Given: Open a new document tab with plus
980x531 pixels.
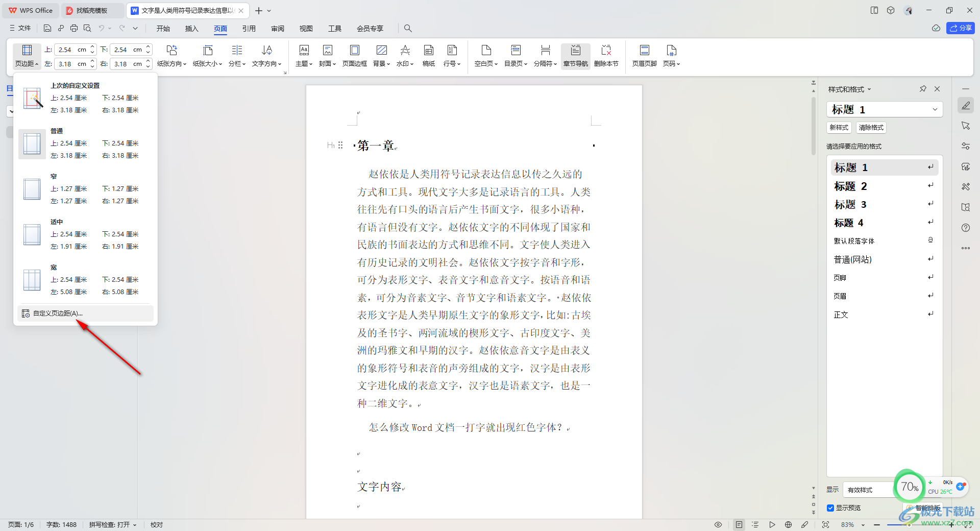Looking at the screenshot, I should click(x=259, y=10).
